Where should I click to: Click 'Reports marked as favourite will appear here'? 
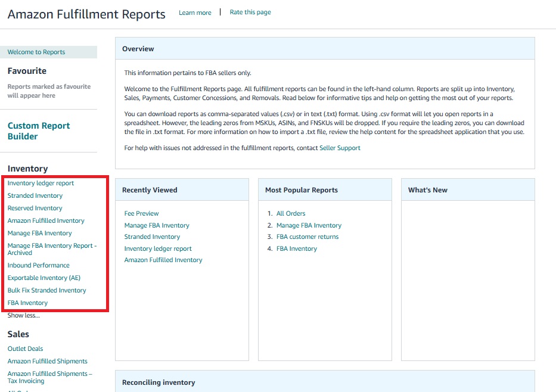[x=49, y=91]
